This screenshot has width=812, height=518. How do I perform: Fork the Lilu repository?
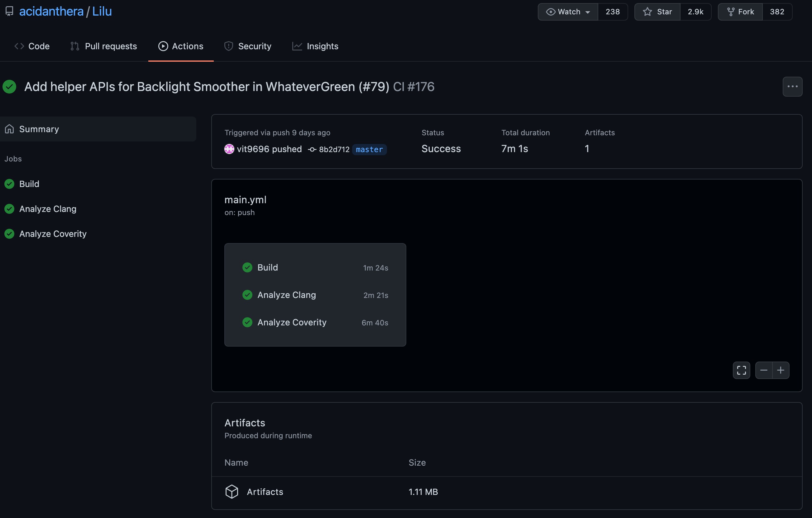pyautogui.click(x=740, y=12)
